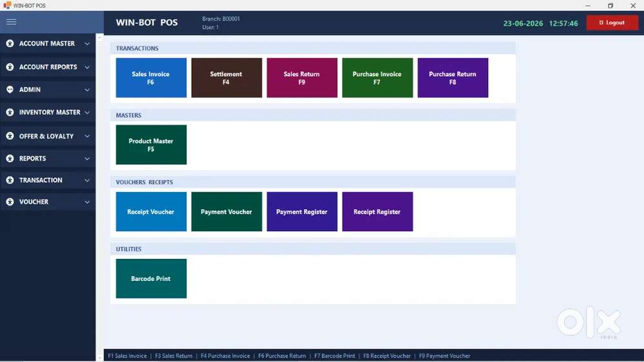This screenshot has width=644, height=362.
Task: Click the WIN-BOT POS title bar app icon
Action: 7,5
